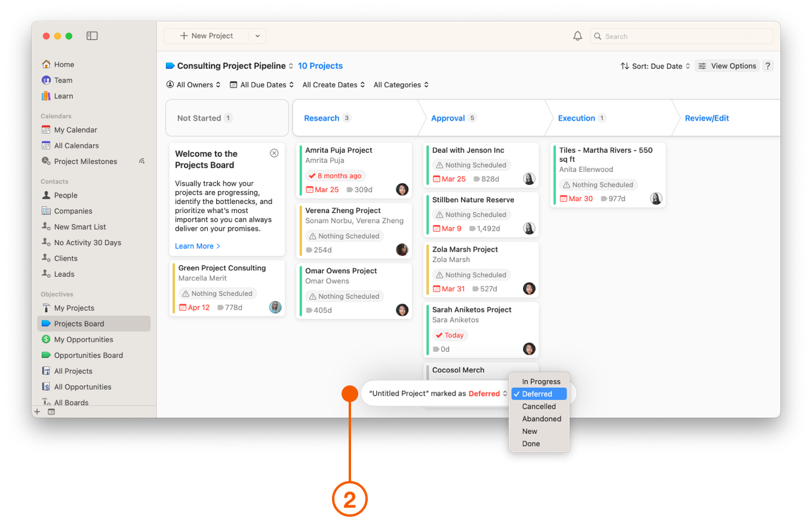Toggle the sidebar visibility icon
This screenshot has width=812, height=525.
pos(92,36)
